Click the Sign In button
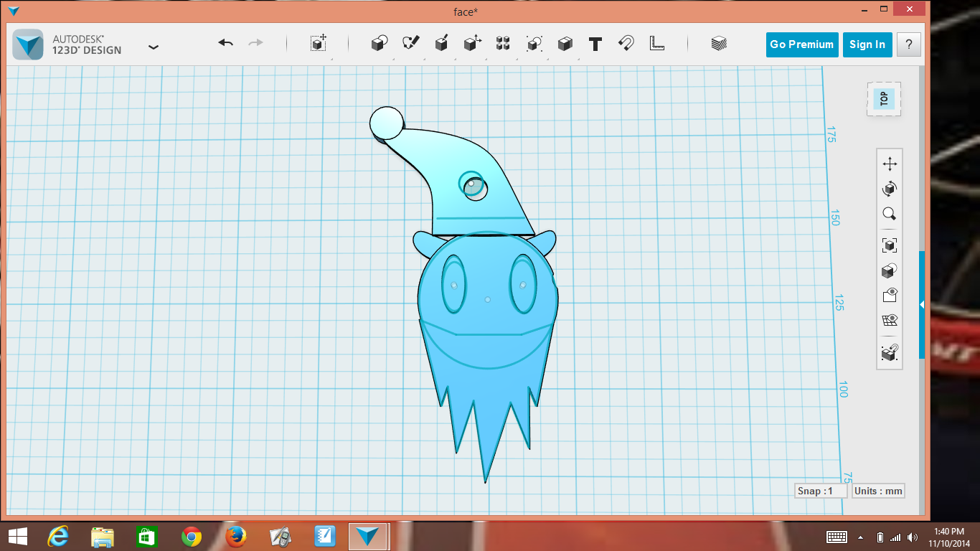Viewport: 980px width, 551px height. click(x=867, y=44)
